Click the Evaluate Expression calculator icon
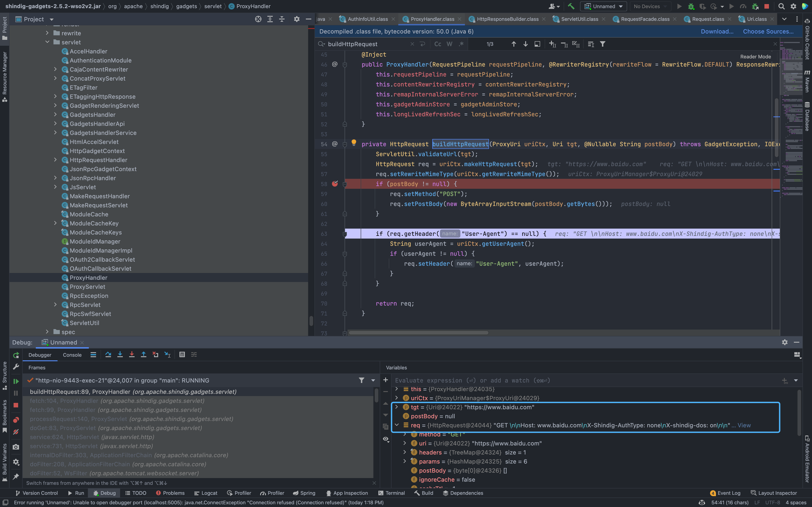Image resolution: width=812 pixels, height=507 pixels. [x=182, y=355]
